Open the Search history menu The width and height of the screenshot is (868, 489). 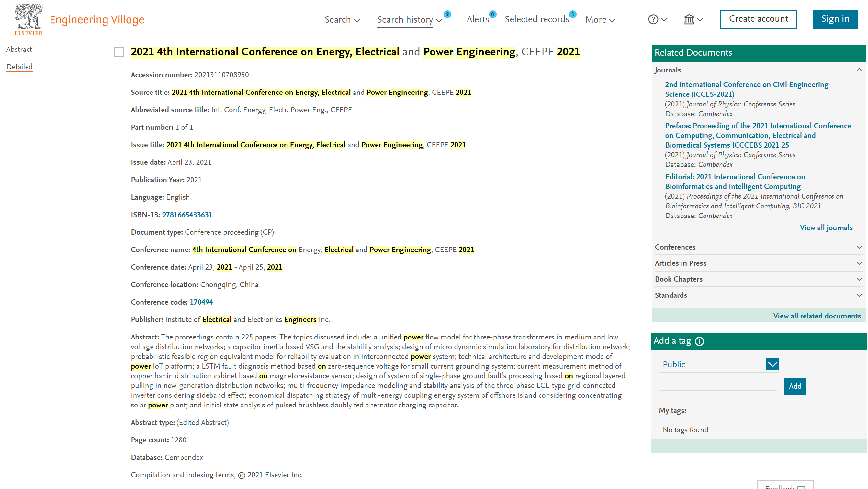coord(409,19)
